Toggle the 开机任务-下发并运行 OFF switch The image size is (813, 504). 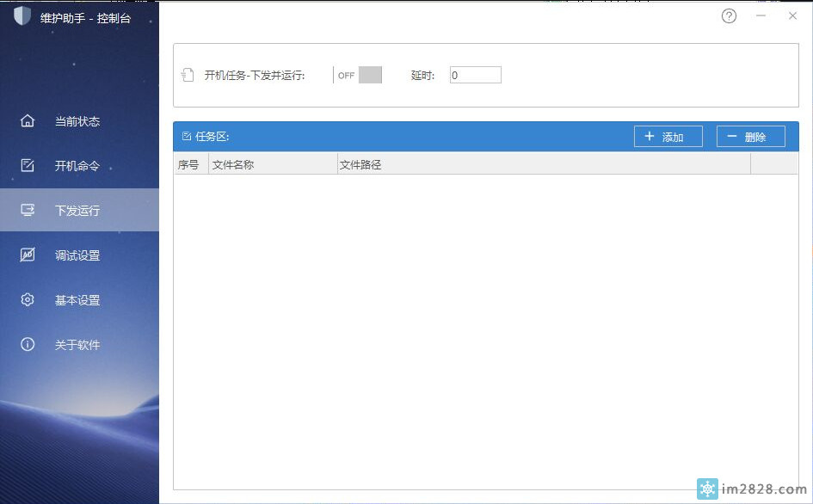coord(358,75)
